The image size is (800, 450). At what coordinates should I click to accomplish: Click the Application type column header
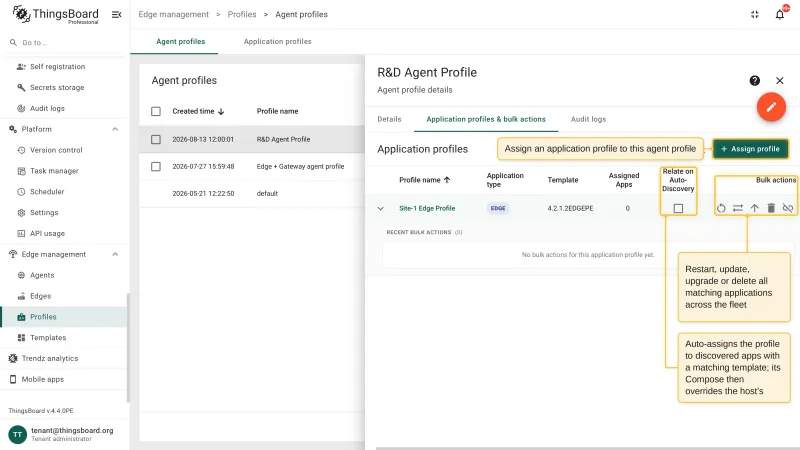505,180
